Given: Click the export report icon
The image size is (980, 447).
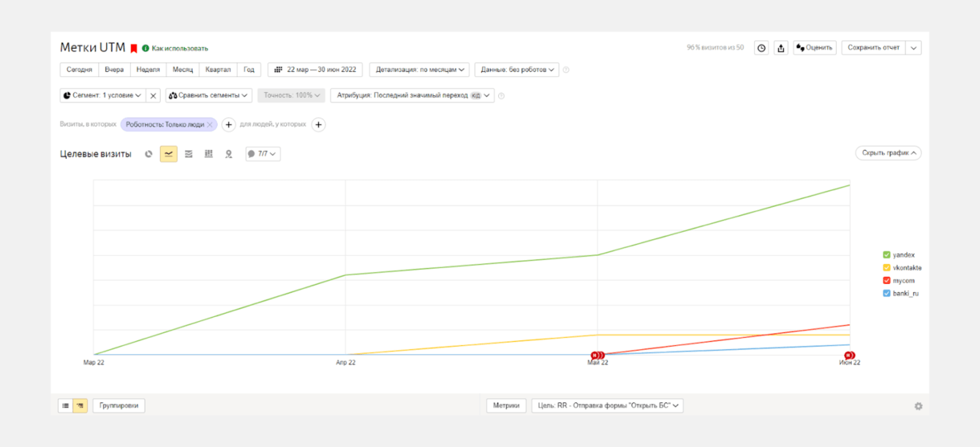Looking at the screenshot, I should (781, 48).
